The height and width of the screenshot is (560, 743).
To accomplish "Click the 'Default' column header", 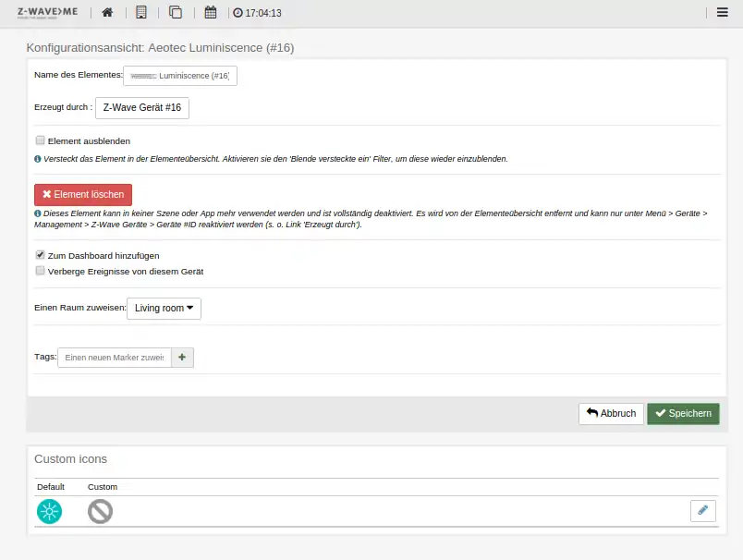I will pos(51,487).
